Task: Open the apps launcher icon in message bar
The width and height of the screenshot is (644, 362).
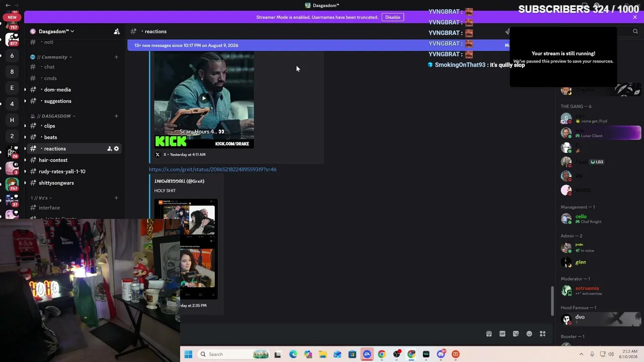Action: (542, 334)
